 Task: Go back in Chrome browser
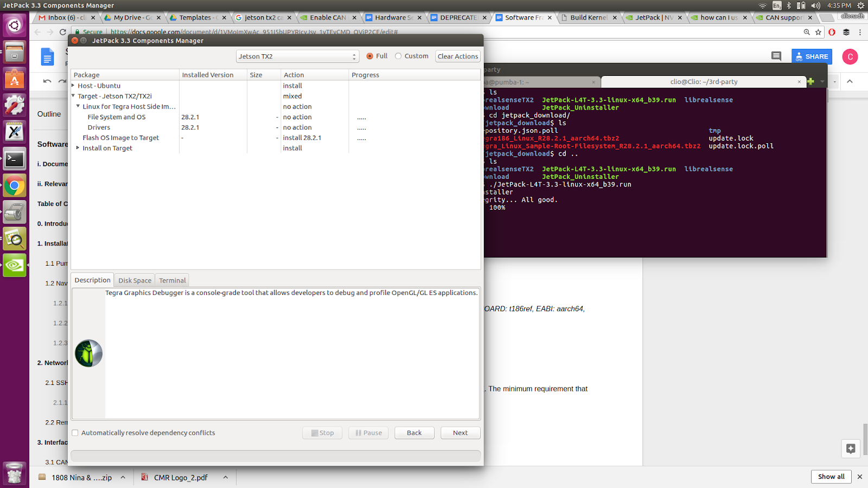point(37,32)
